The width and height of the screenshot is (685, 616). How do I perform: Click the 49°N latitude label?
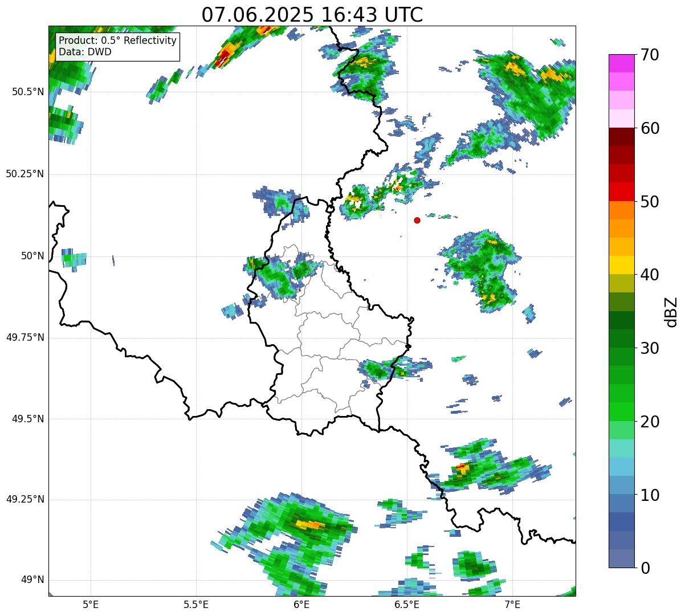pyautogui.click(x=32, y=580)
